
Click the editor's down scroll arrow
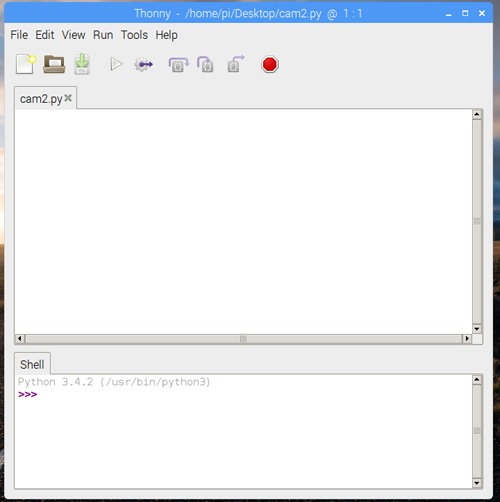click(x=477, y=329)
